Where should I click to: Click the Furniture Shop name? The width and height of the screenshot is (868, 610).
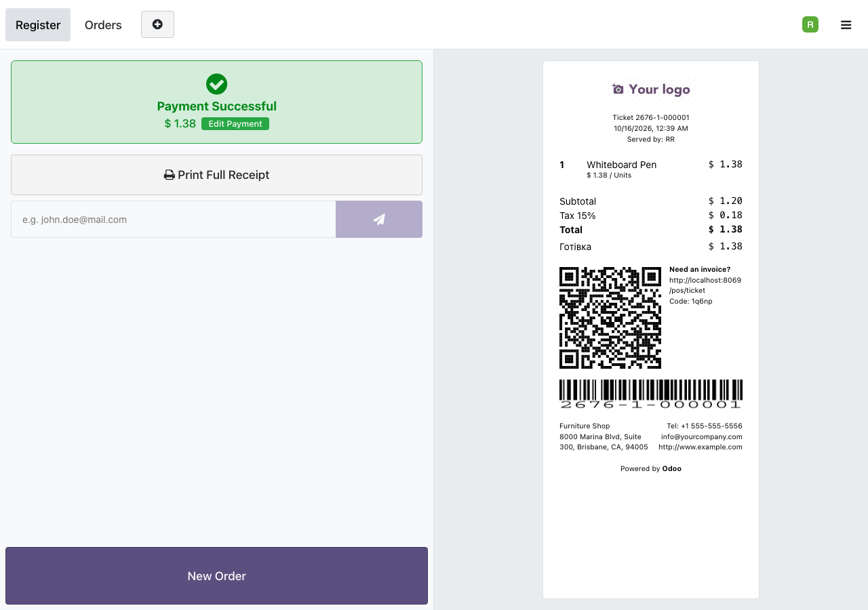coord(585,426)
